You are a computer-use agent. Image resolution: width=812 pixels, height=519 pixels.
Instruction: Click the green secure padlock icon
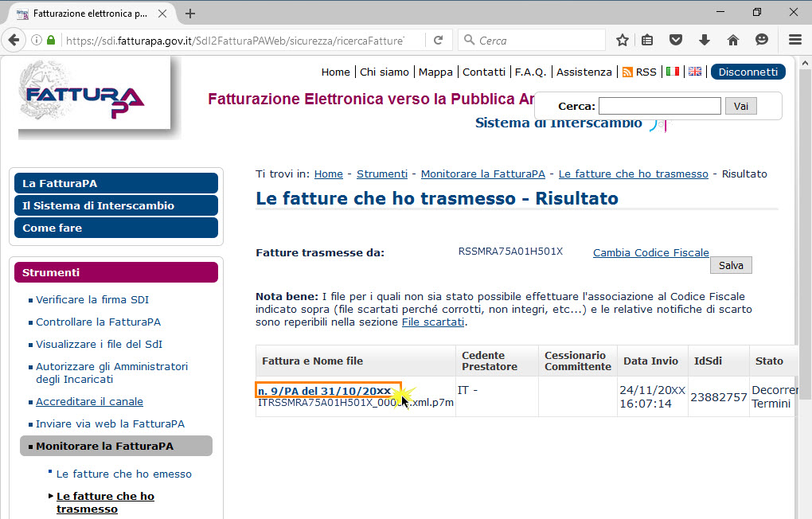pyautogui.click(x=51, y=40)
